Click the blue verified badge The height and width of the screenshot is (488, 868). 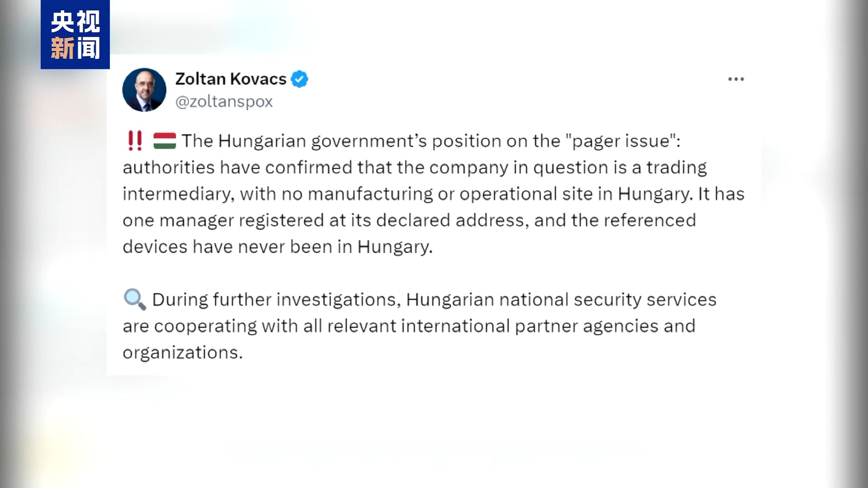(299, 79)
